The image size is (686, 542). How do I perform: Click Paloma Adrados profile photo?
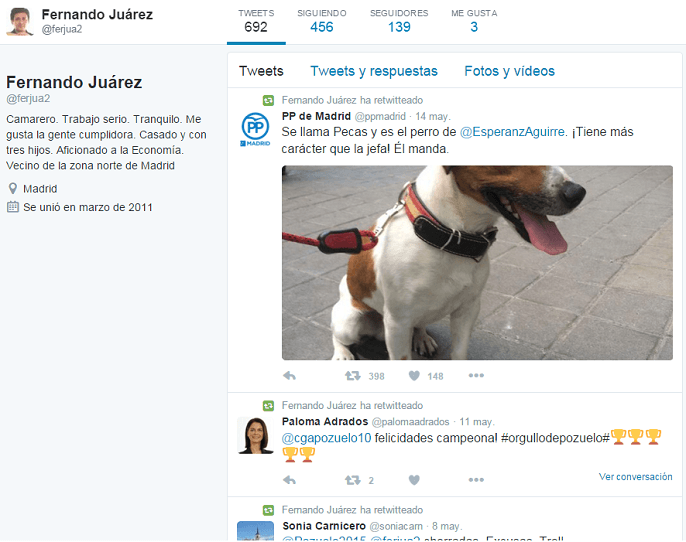(x=256, y=435)
